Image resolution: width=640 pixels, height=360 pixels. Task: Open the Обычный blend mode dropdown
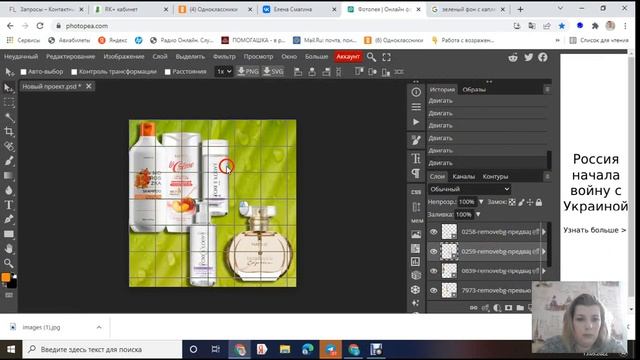(x=469, y=189)
